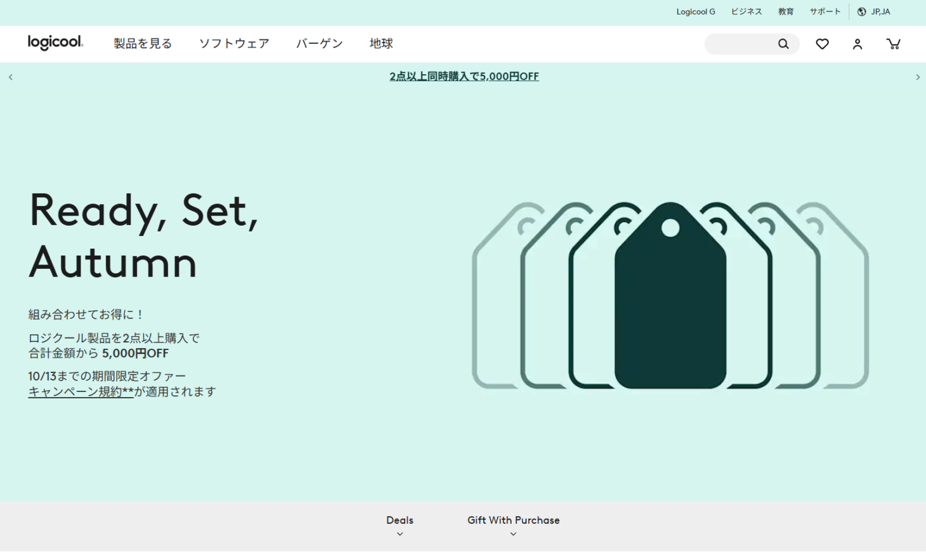Screen dimensions: 926x560
Task: Show next promo banner arrow
Action: pos(917,77)
